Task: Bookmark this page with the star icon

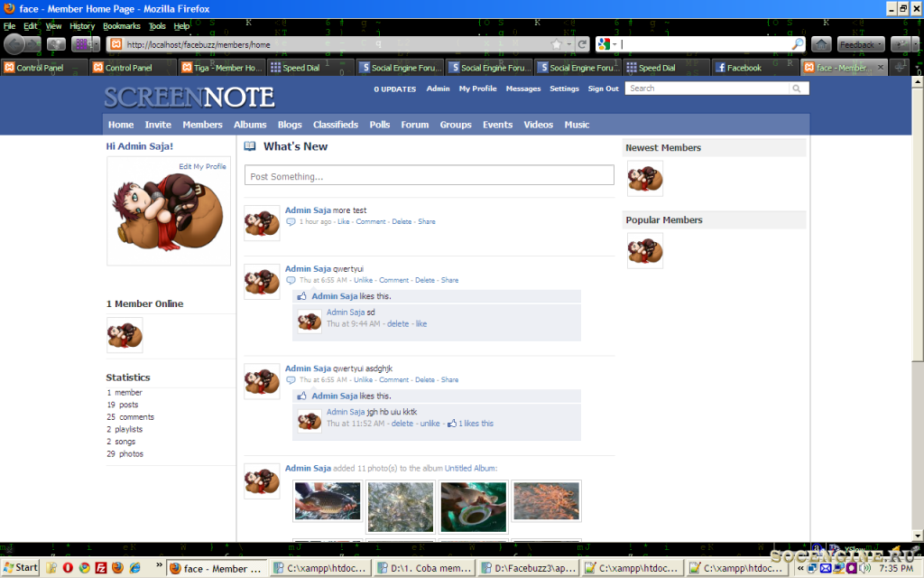Action: click(x=556, y=44)
